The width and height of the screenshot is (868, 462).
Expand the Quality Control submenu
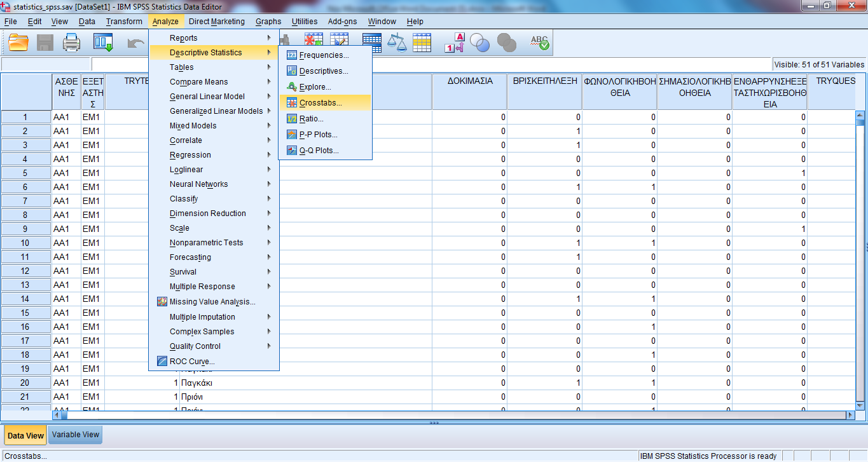(x=214, y=346)
